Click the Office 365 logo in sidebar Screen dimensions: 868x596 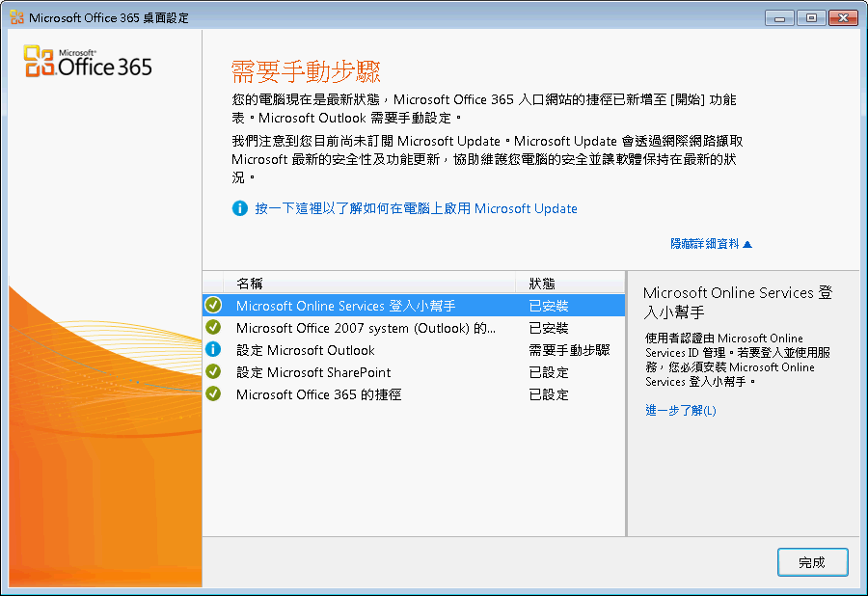point(88,62)
